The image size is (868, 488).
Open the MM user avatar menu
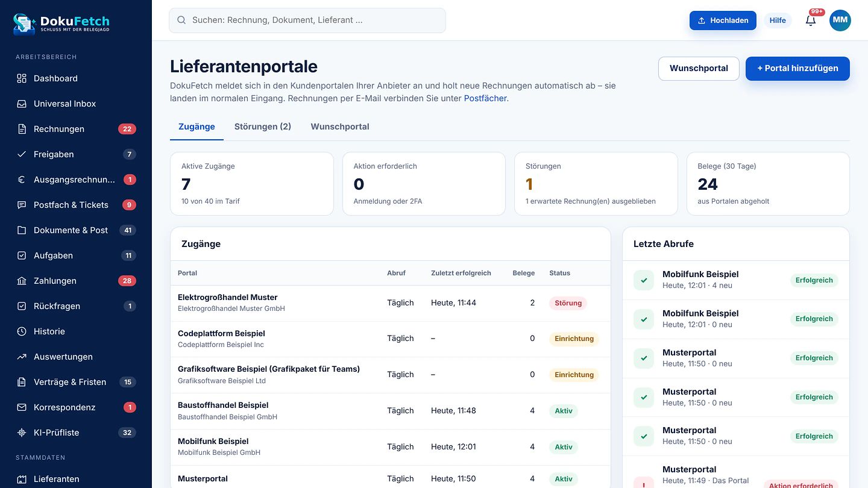pyautogui.click(x=840, y=20)
